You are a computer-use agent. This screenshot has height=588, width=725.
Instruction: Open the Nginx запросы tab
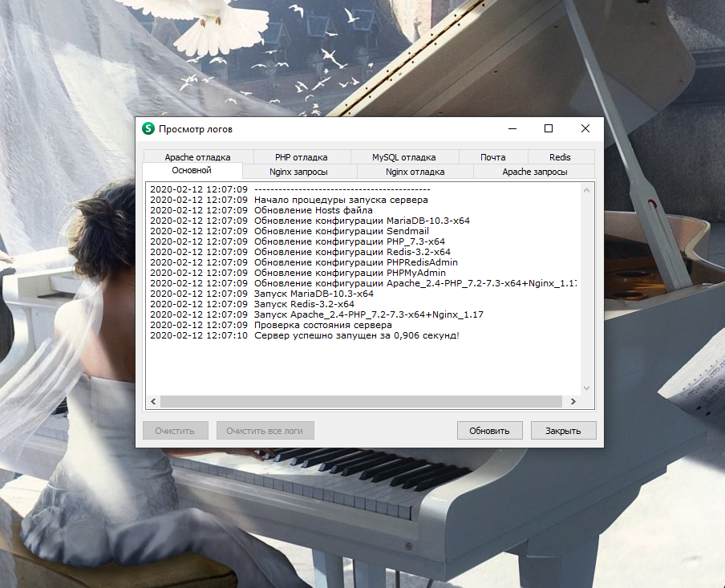coord(298,172)
